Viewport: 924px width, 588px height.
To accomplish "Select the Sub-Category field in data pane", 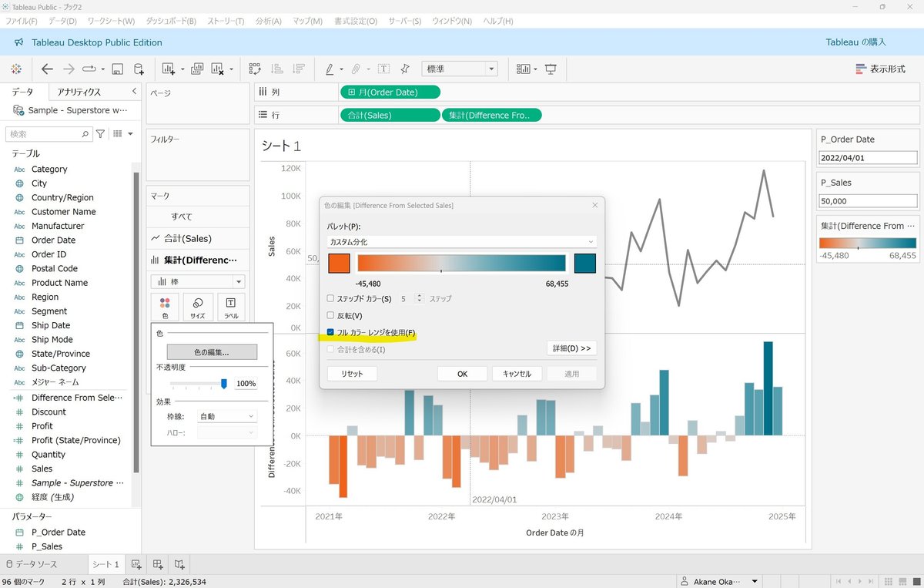I will pos(59,368).
